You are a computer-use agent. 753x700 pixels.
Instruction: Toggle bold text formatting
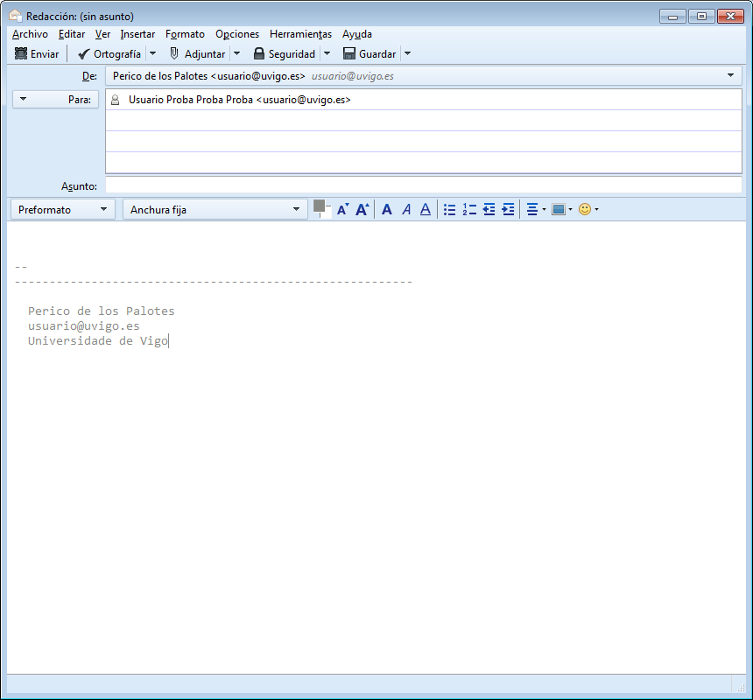tap(387, 210)
